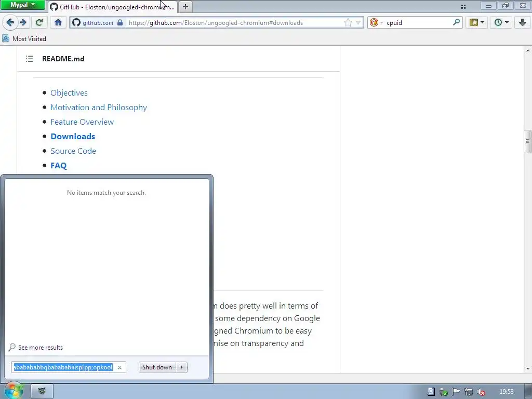This screenshot has width=532, height=399.
Task: Reload the current GitHub page
Action: point(39,23)
